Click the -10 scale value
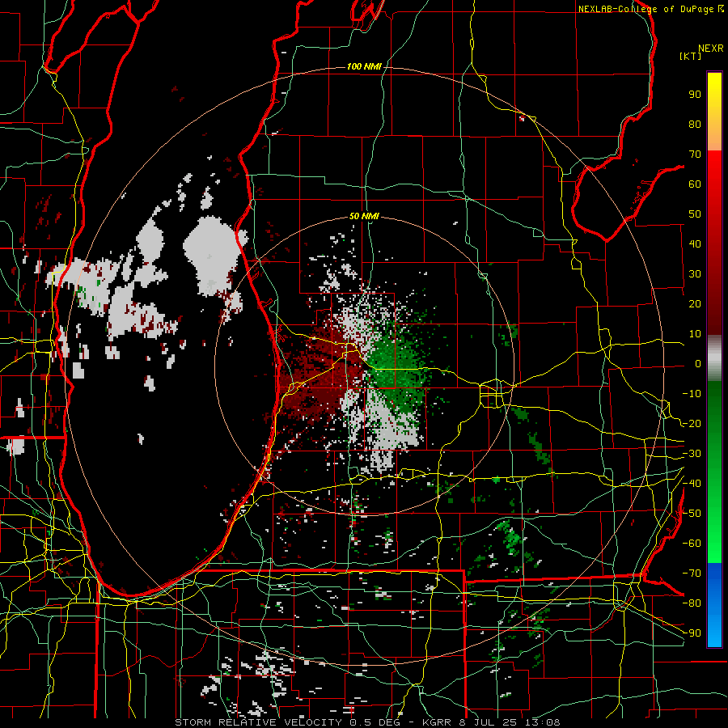 pyautogui.click(x=692, y=394)
